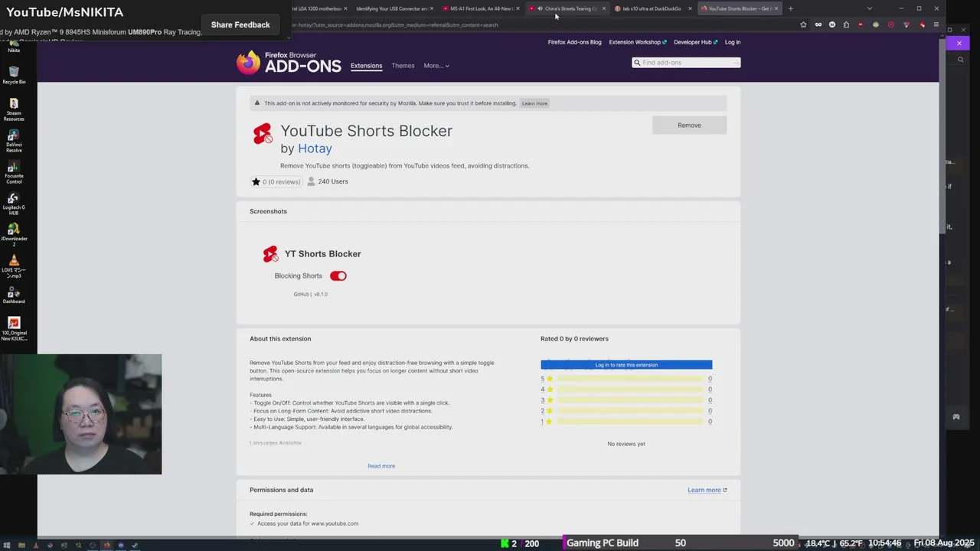Open the Hotay author link

315,148
